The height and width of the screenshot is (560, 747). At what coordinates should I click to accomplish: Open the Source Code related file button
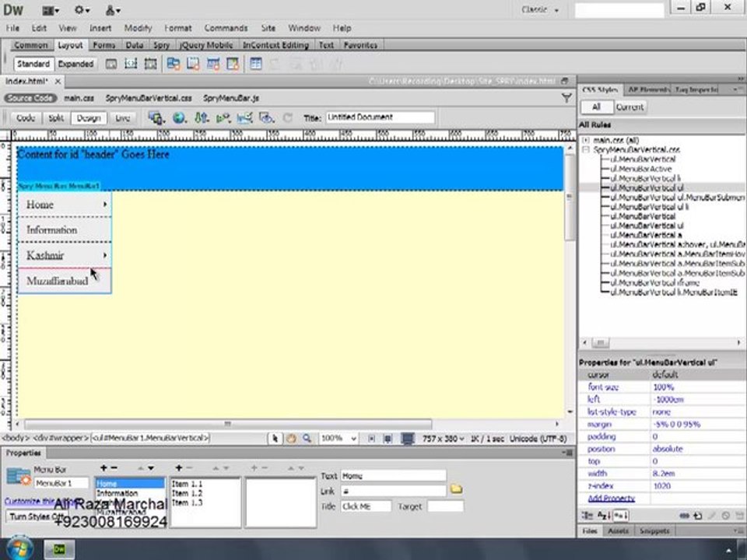tap(30, 98)
